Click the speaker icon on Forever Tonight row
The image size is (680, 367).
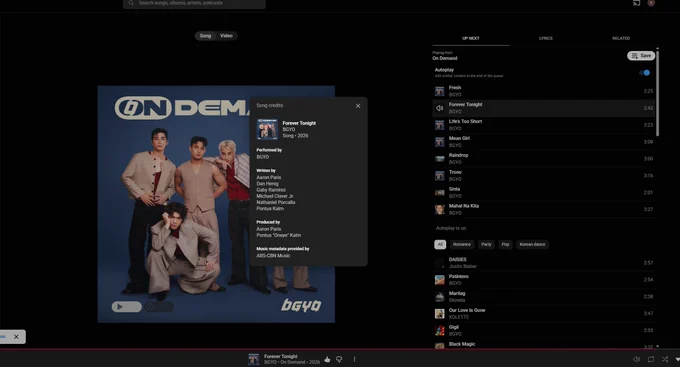[439, 108]
